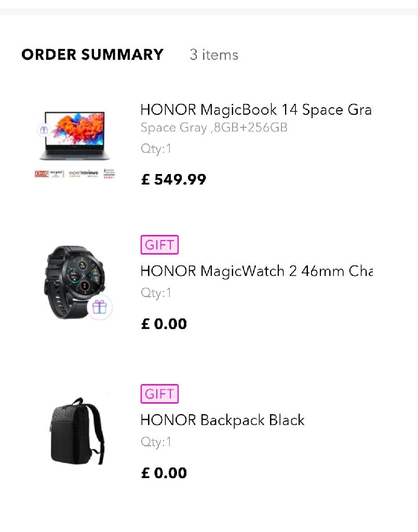Tap the GIFT tag above Backpack
Screen dimensions: 418x532
(159, 394)
